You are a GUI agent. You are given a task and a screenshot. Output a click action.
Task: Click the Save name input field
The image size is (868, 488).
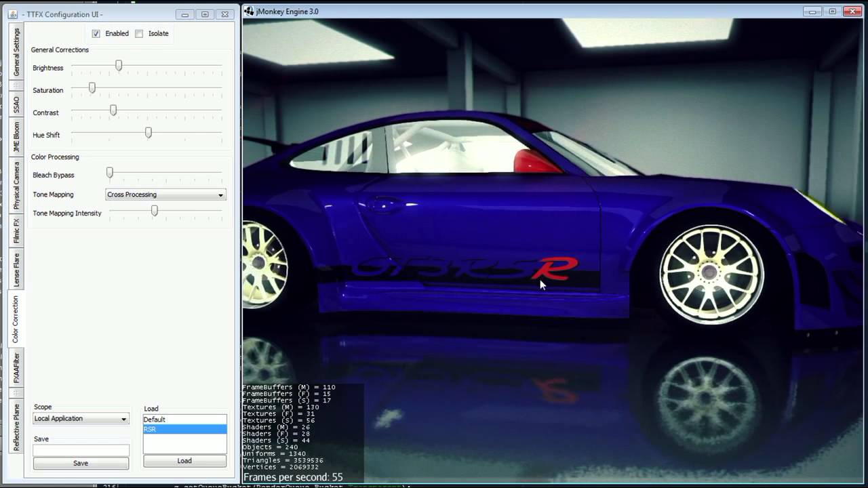pos(81,450)
